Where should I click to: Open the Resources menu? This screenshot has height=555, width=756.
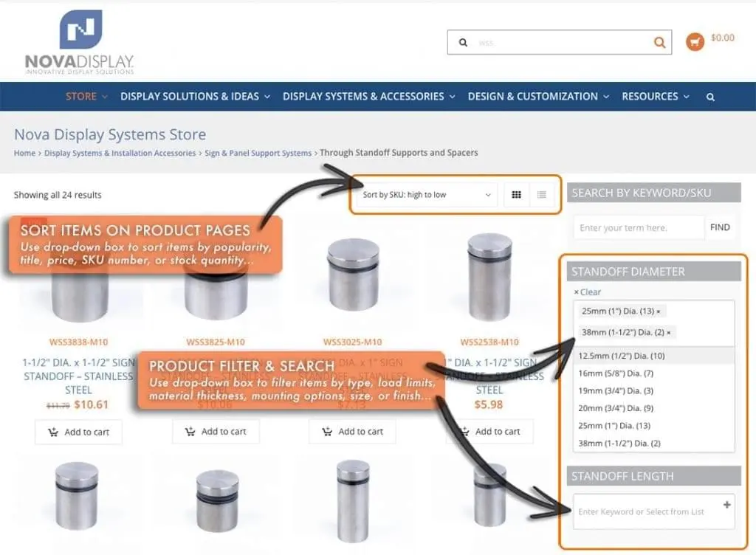point(656,97)
